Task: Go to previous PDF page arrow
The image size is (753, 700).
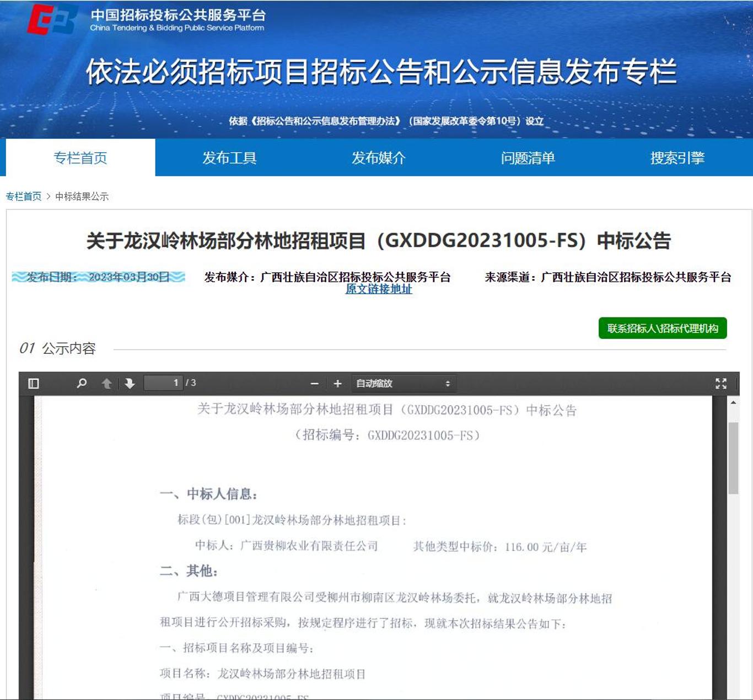Action: pos(106,383)
